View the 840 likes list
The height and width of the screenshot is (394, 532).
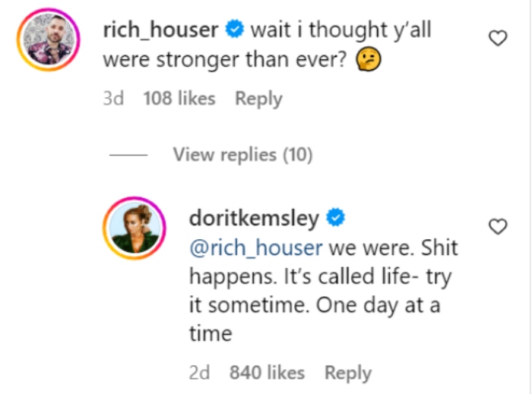pos(267,373)
